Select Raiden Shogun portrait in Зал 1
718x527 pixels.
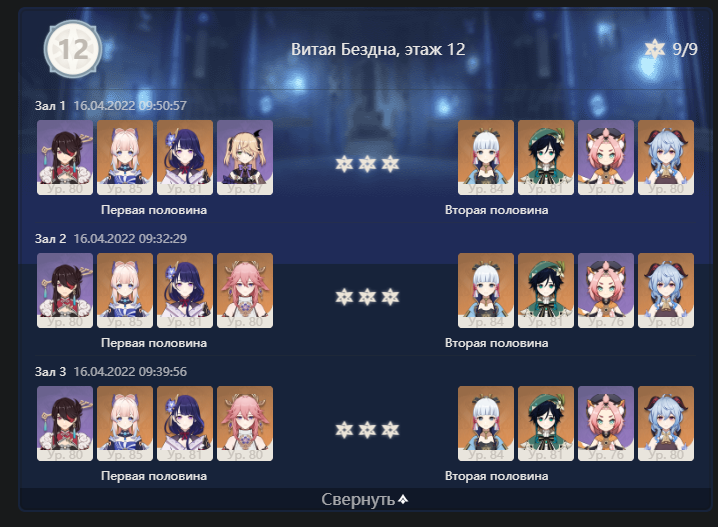(185, 158)
